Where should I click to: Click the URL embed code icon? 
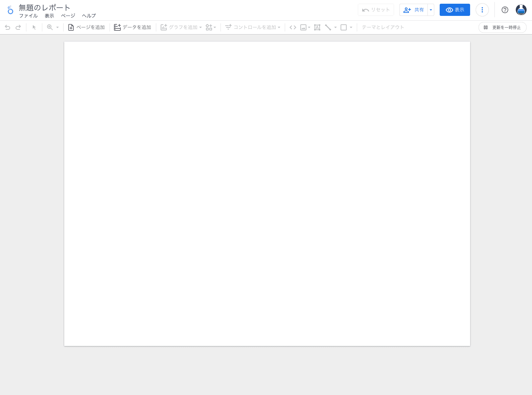pos(293,27)
